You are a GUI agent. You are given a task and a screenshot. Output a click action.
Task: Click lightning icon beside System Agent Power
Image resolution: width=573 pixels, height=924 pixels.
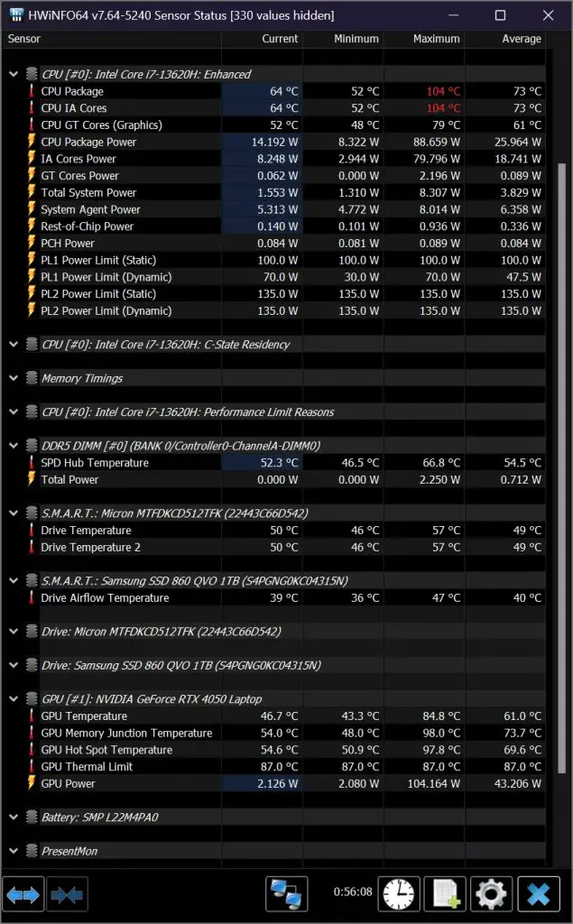[x=32, y=209]
